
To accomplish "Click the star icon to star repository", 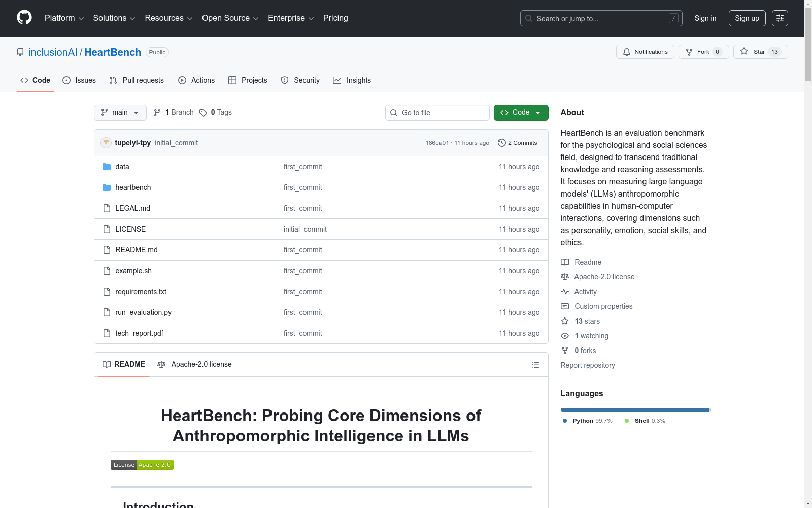I will (744, 51).
